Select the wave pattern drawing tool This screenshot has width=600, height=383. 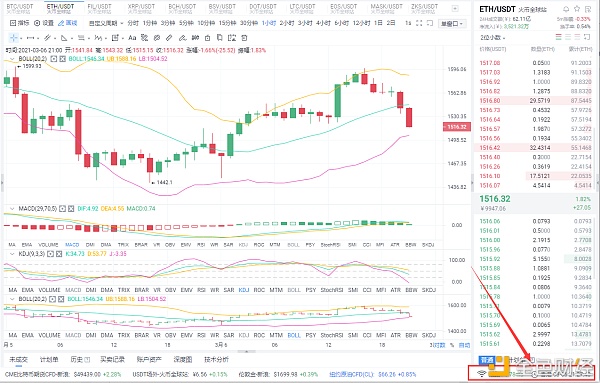[98, 38]
